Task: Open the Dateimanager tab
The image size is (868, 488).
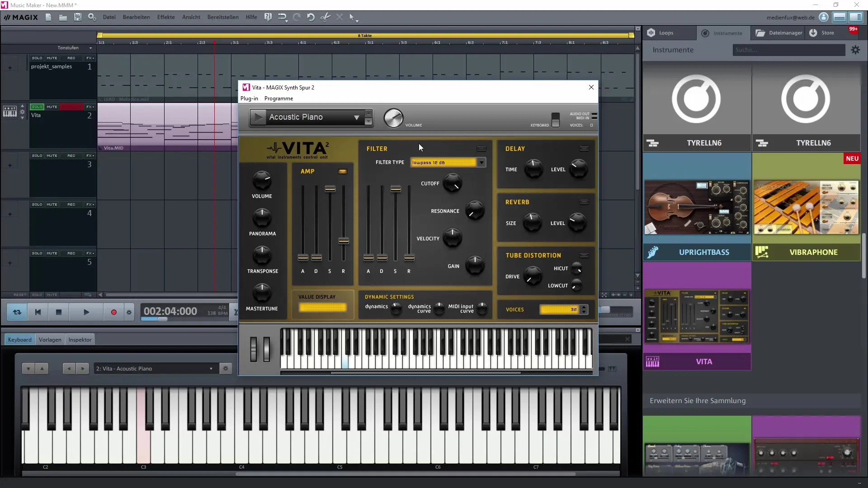Action: click(x=778, y=33)
